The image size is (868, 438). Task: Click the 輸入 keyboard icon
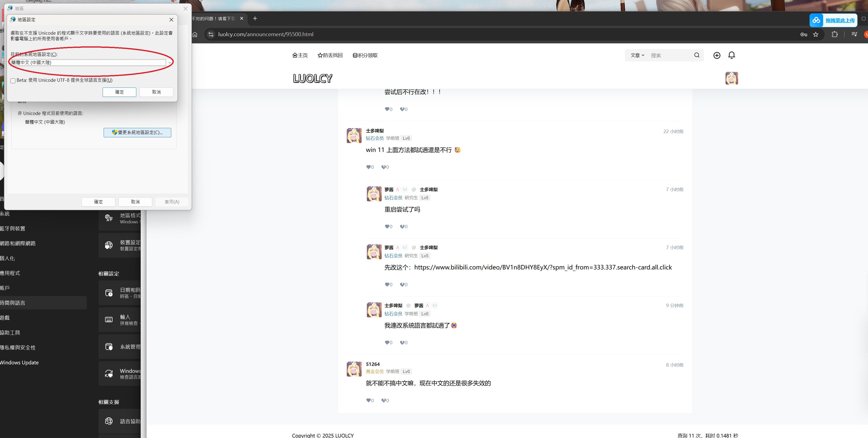pyautogui.click(x=109, y=320)
